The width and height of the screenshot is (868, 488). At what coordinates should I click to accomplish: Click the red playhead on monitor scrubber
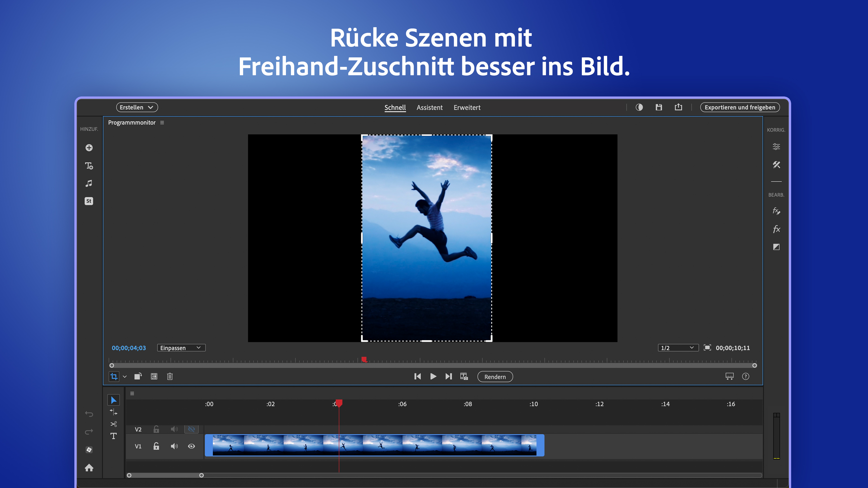click(x=364, y=360)
